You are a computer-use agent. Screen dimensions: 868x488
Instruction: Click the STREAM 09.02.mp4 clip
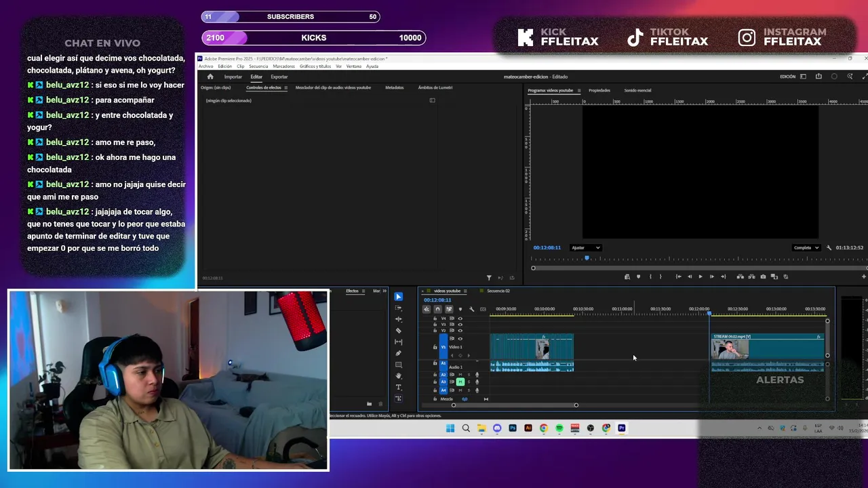(768, 346)
